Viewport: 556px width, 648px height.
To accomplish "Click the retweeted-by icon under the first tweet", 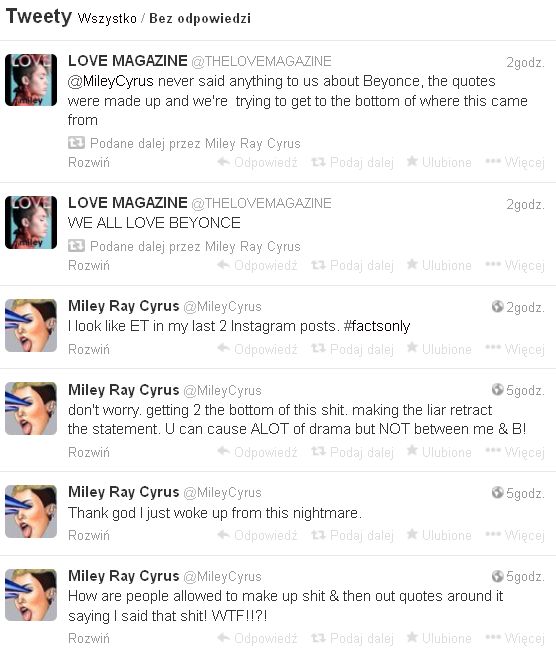I will pos(76,143).
